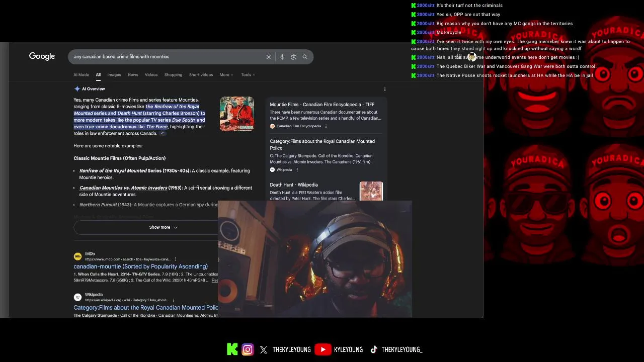Open three-dot menu on Wikipedia result URL
The image size is (644, 362).
[x=173, y=300]
